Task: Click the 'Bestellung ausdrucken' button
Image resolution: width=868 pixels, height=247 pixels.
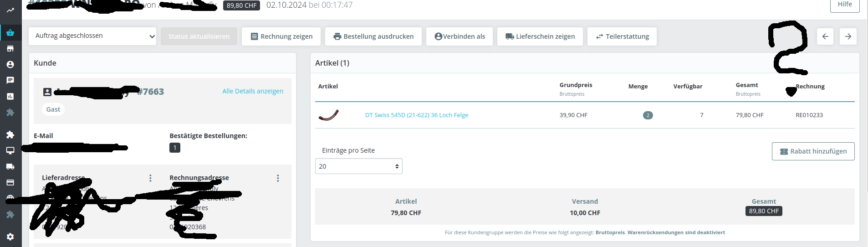Action: point(373,36)
